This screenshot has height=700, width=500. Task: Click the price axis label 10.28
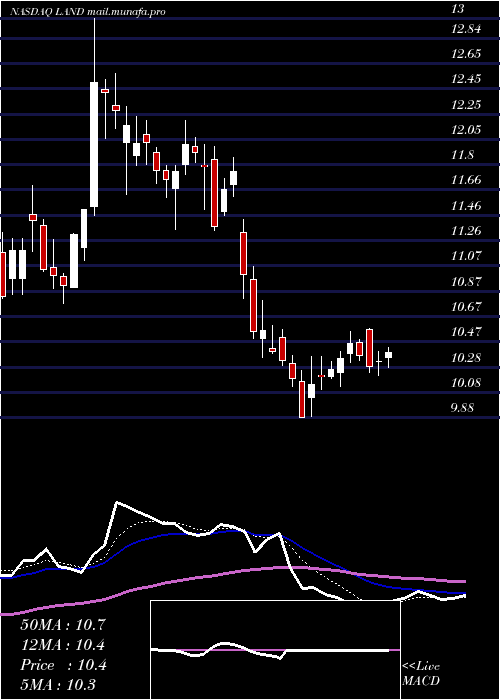point(467,358)
